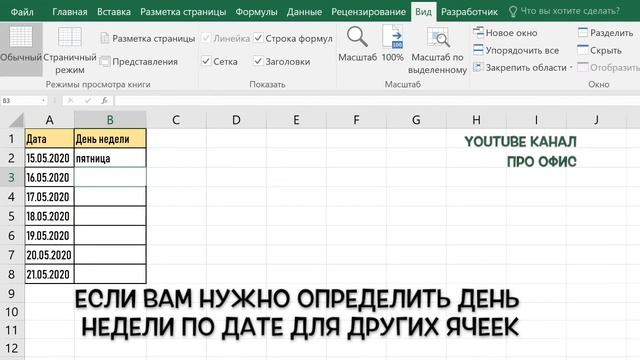Select cell with "16.05.2020"

pos(49,178)
